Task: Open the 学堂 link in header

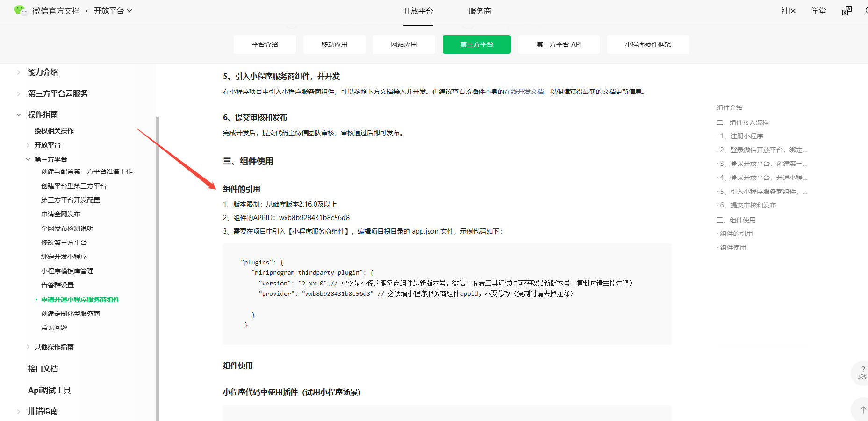Action: coord(818,11)
